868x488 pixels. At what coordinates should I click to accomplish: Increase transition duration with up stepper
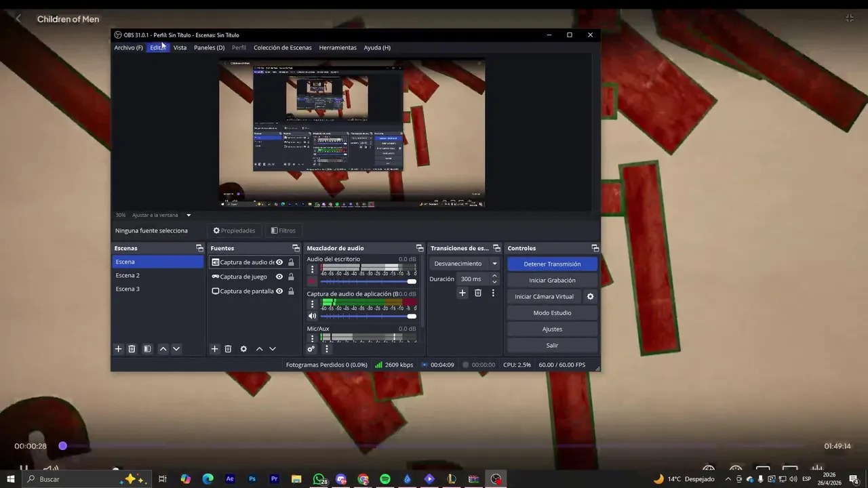[494, 276]
